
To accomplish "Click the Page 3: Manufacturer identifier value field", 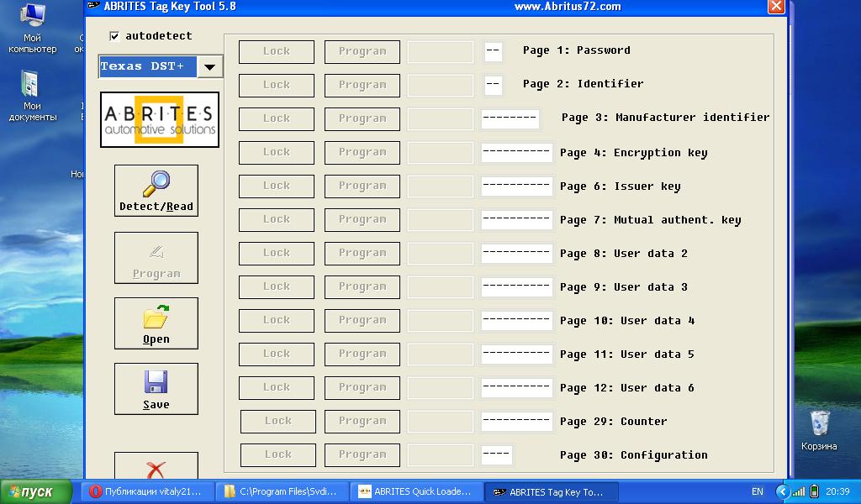I will coord(510,118).
